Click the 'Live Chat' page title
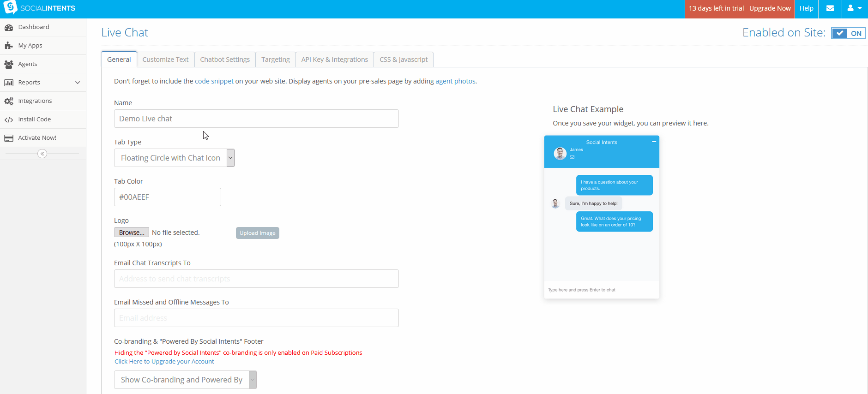Image resolution: width=868 pixels, height=394 pixels. [x=125, y=33]
